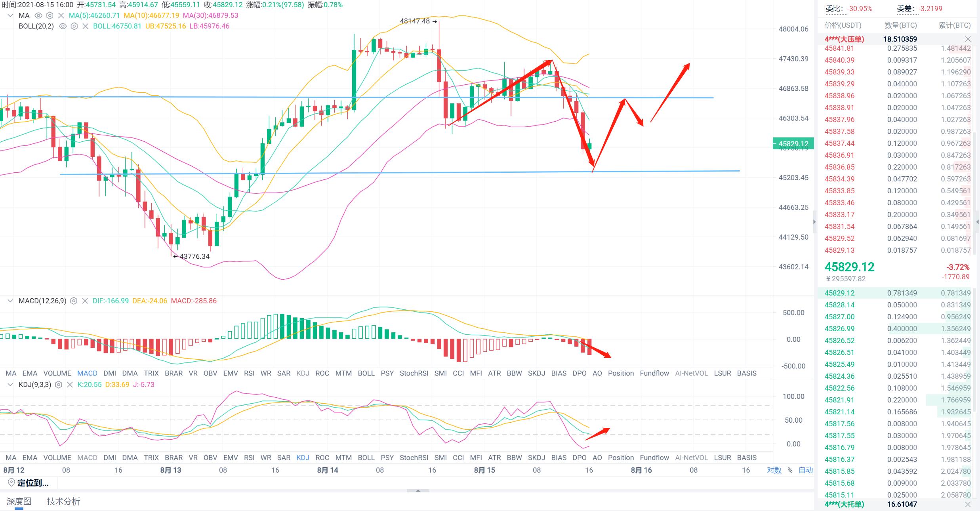Click the current price tag 45829.12 on axis
The width and height of the screenshot is (980, 511).
[793, 143]
